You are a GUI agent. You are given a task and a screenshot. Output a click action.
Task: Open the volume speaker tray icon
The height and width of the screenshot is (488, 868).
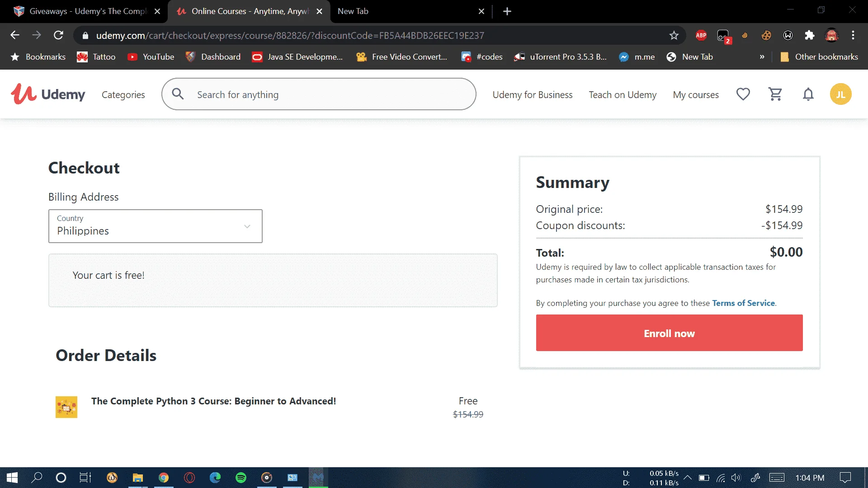(x=736, y=478)
